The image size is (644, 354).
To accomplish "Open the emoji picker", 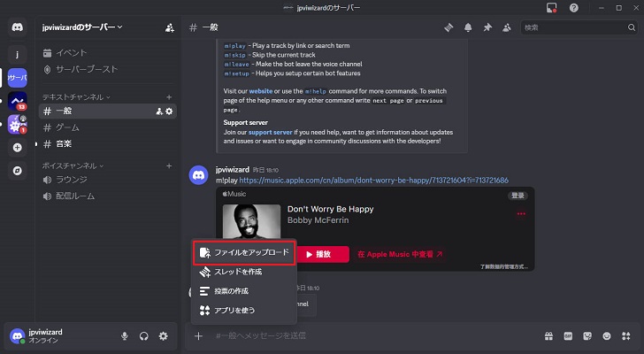I will click(607, 336).
